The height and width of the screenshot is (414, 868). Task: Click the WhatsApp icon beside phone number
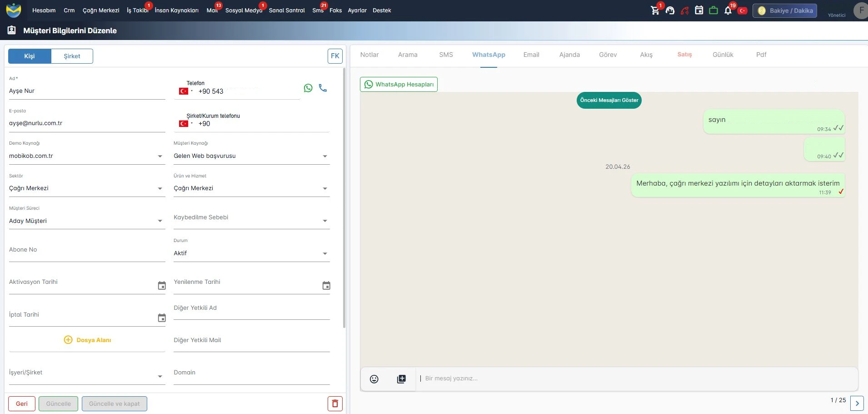308,88
